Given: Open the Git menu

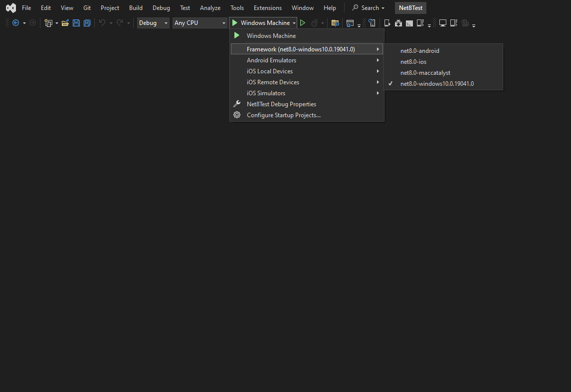Looking at the screenshot, I should [87, 7].
